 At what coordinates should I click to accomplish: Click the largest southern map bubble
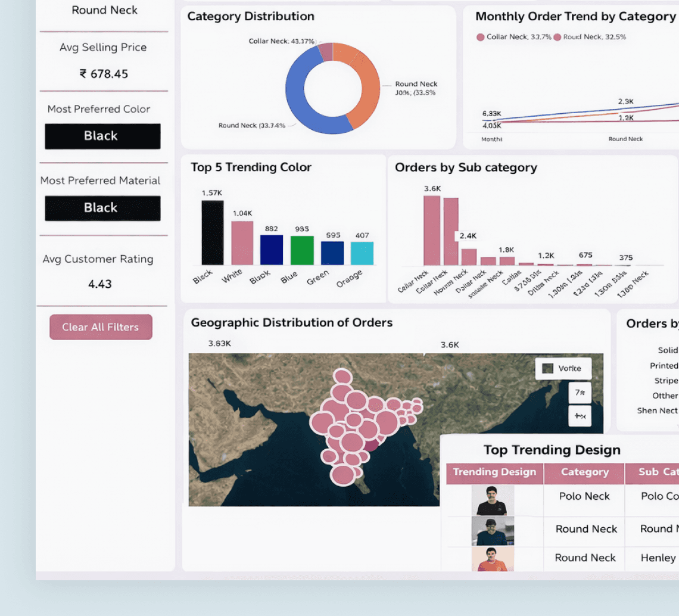[x=343, y=475]
